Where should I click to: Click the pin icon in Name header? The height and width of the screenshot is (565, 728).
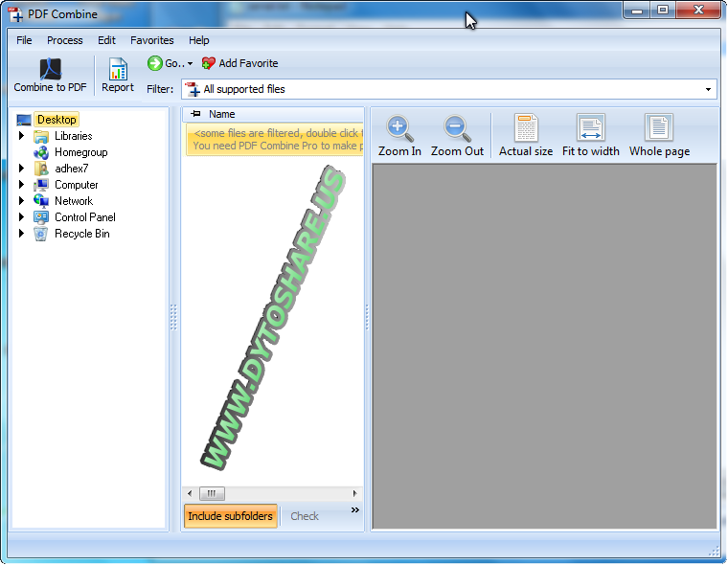(196, 114)
